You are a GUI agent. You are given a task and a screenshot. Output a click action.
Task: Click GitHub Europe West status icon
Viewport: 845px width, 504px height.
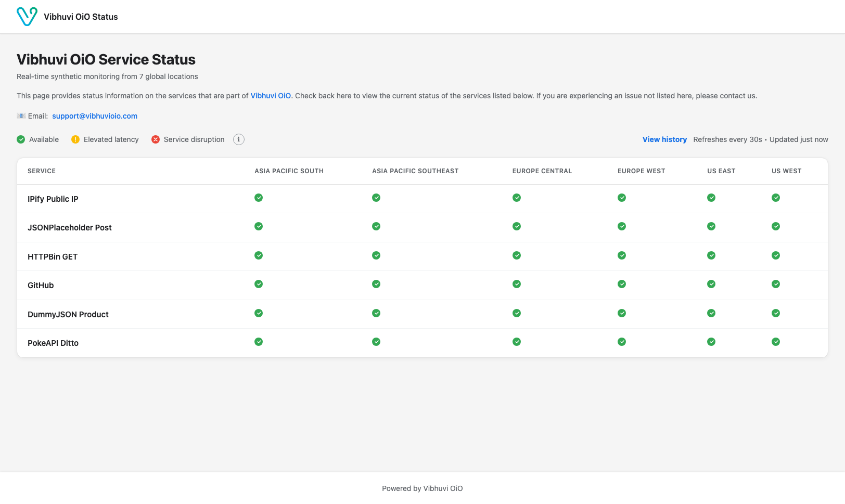click(622, 284)
